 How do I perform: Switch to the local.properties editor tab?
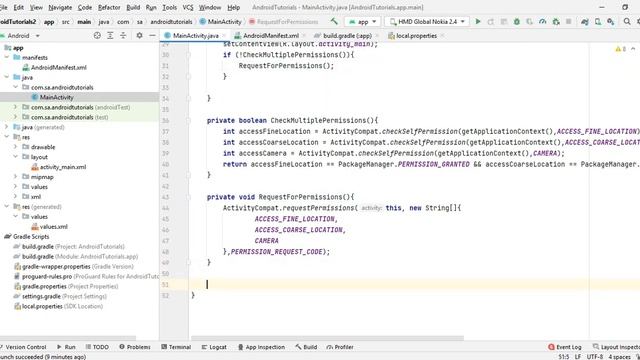tap(416, 36)
